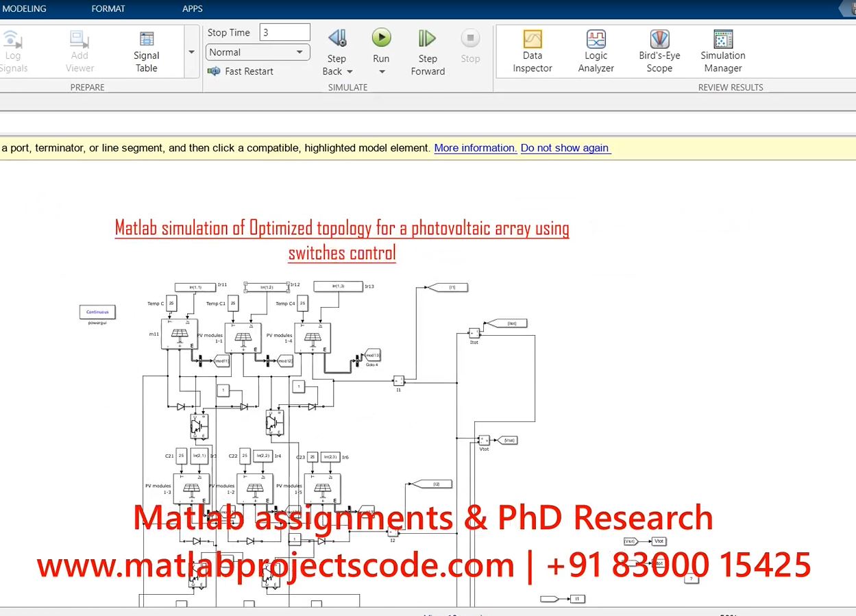Select the IGBT switch below the PV modules 1-4
The height and width of the screenshot is (616, 856).
tap(274, 422)
